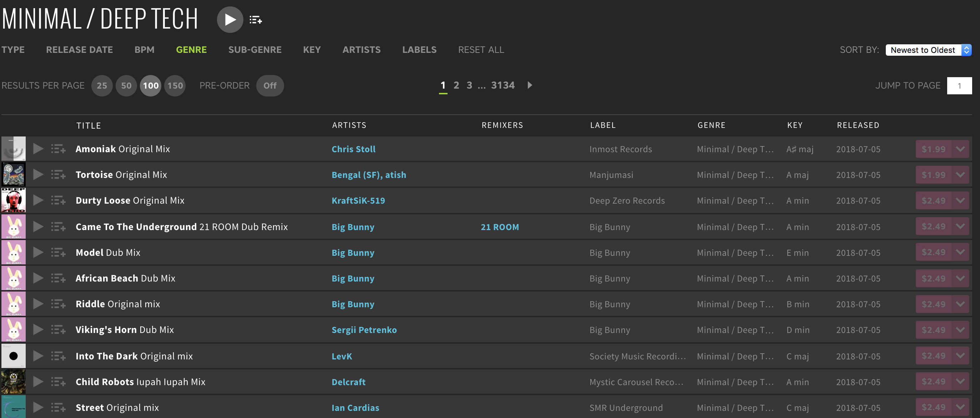Play Durty Loose preview
980x418 pixels.
(38, 200)
